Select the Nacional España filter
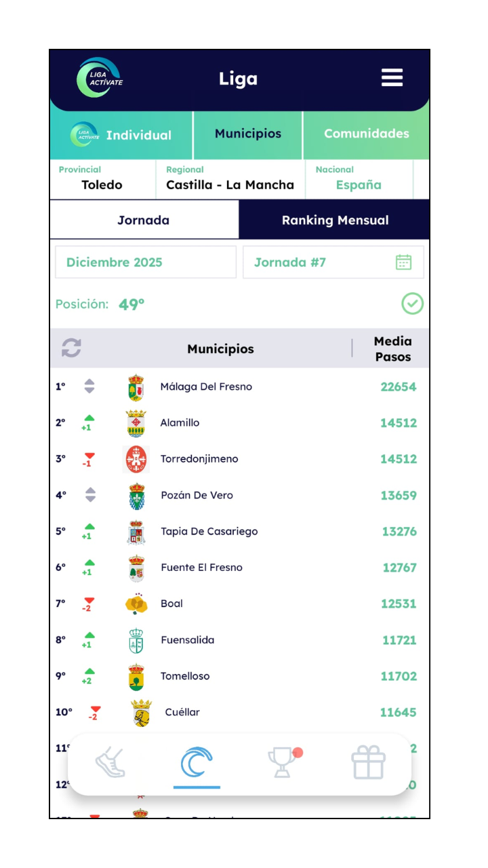The width and height of the screenshot is (488, 868). (359, 179)
